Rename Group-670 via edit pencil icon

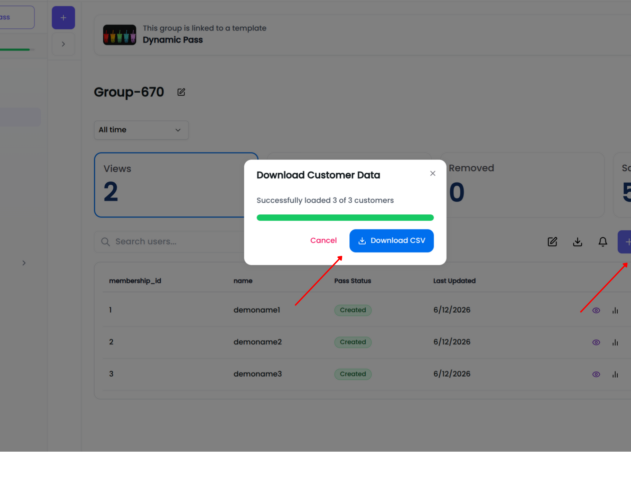click(181, 92)
